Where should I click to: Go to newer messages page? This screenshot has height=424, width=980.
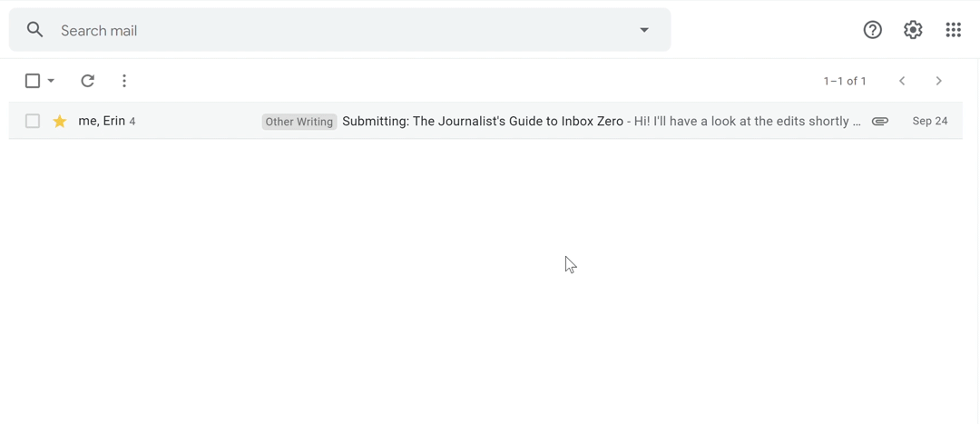point(902,81)
